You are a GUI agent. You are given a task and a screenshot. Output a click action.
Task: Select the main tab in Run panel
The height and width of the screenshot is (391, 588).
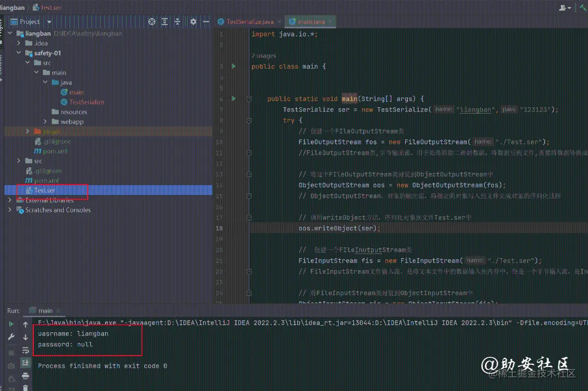45,311
